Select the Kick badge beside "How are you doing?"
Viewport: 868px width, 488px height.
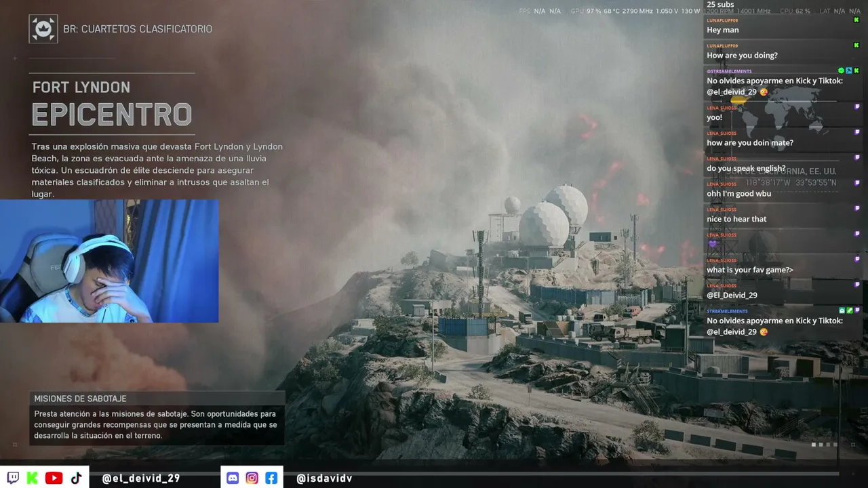coord(856,45)
